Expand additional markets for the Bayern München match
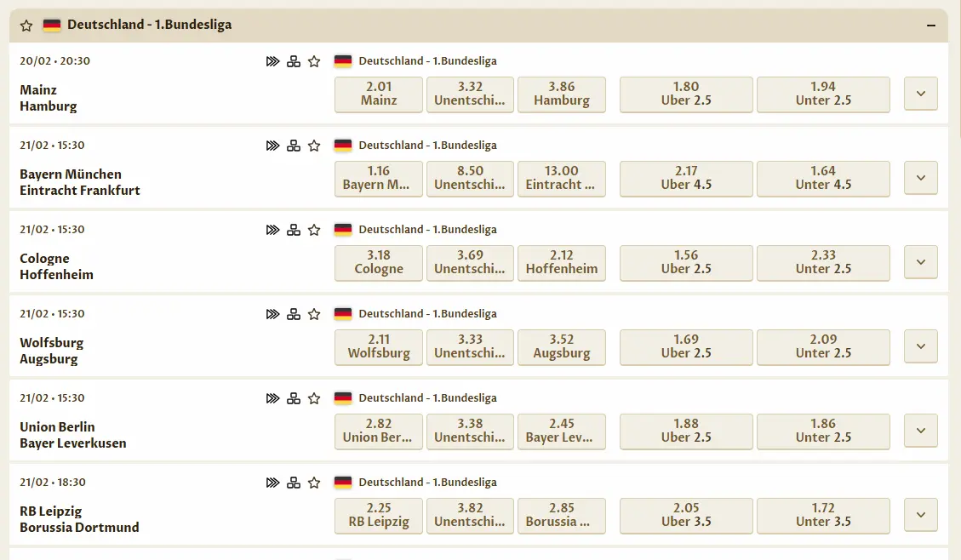This screenshot has height=560, width=961. (x=920, y=178)
